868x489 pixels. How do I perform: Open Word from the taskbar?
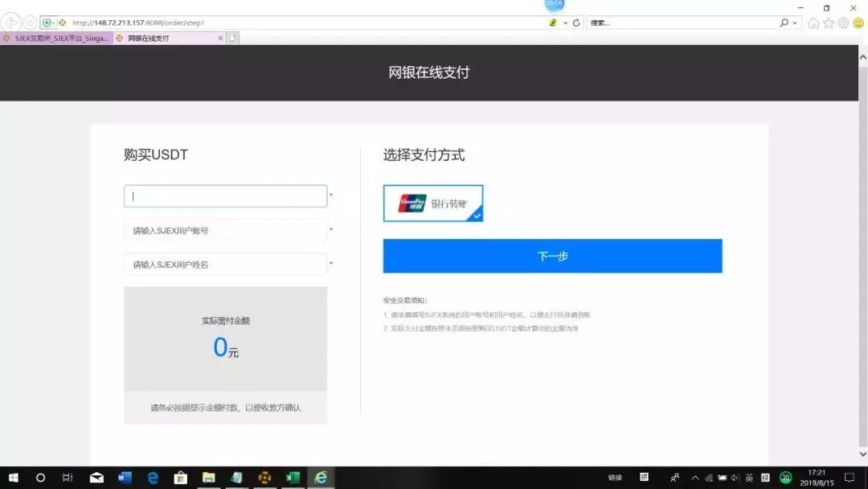point(125,478)
